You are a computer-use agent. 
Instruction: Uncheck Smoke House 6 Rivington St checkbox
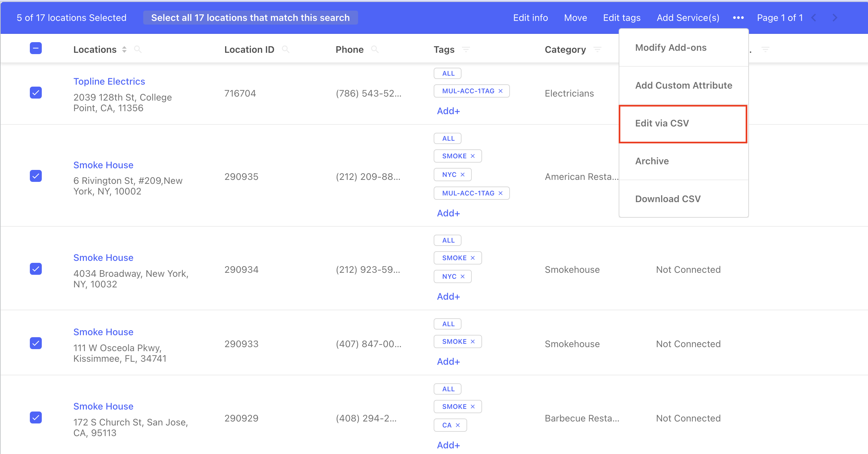[36, 176]
